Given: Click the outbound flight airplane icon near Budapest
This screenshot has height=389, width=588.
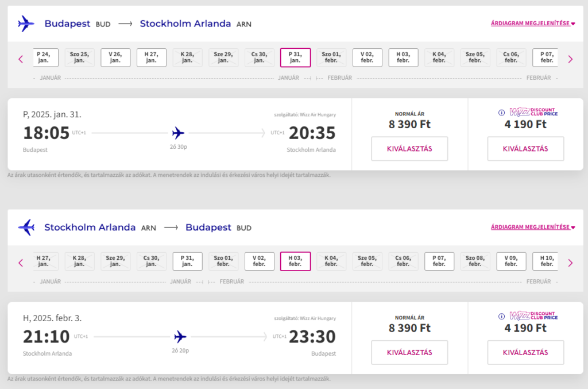Looking at the screenshot, I should [26, 24].
